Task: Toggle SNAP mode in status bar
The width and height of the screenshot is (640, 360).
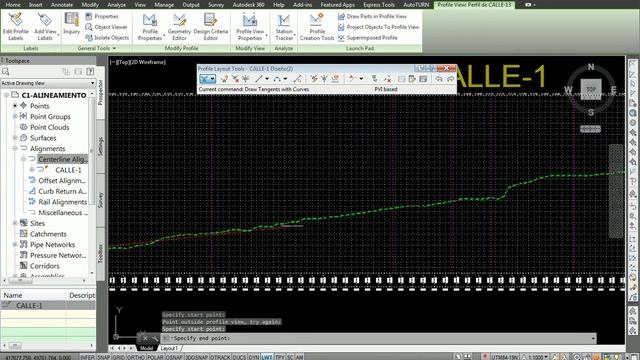Action: pos(104,357)
